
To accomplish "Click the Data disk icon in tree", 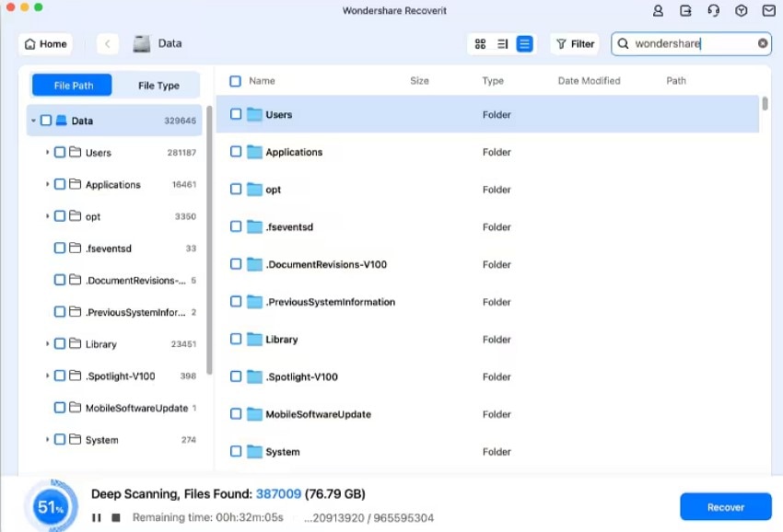I will (62, 121).
